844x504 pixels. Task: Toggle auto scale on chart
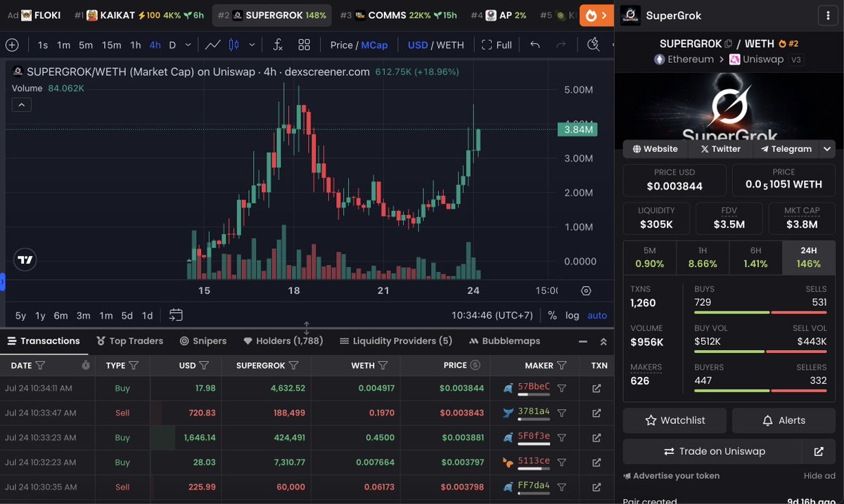[x=597, y=315]
